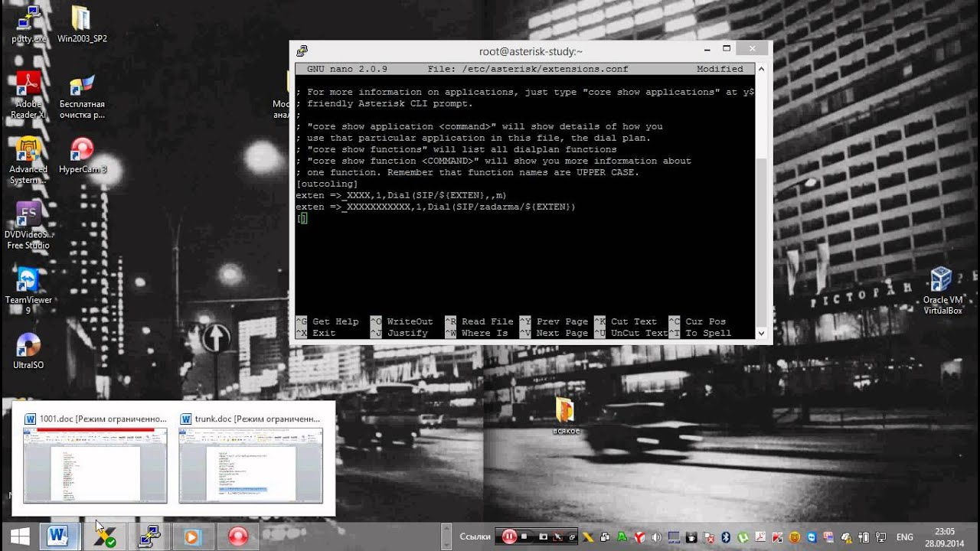This screenshot has height=551, width=980.
Task: Open the Windows Start button
Action: pos(20,536)
